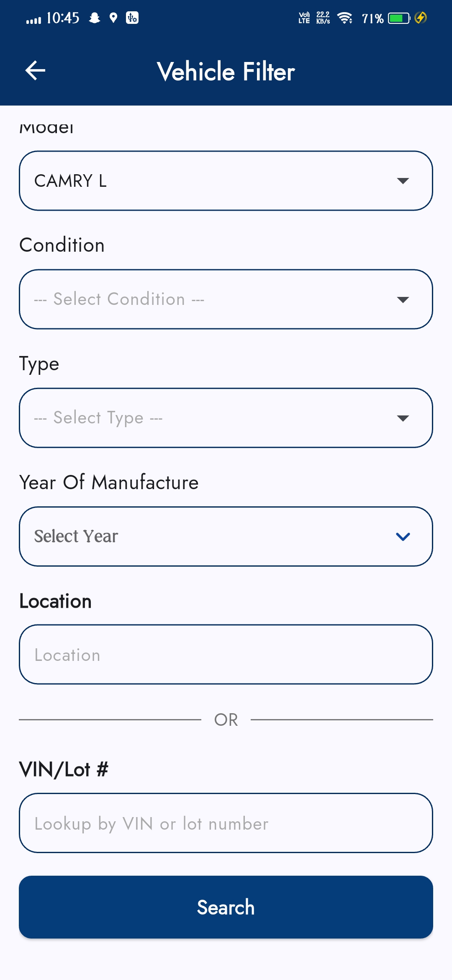Tap the Vehicle Filter title
Image resolution: width=452 pixels, height=980 pixels.
click(226, 72)
